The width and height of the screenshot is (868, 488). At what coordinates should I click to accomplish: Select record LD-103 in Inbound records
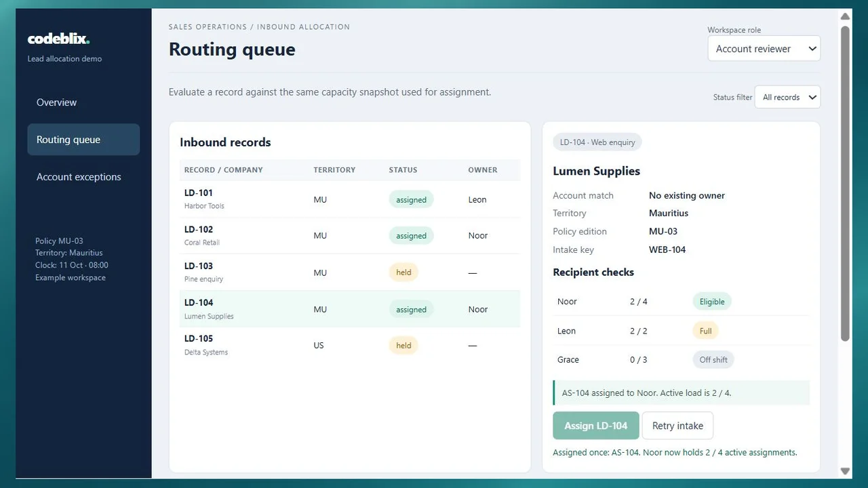pos(350,272)
